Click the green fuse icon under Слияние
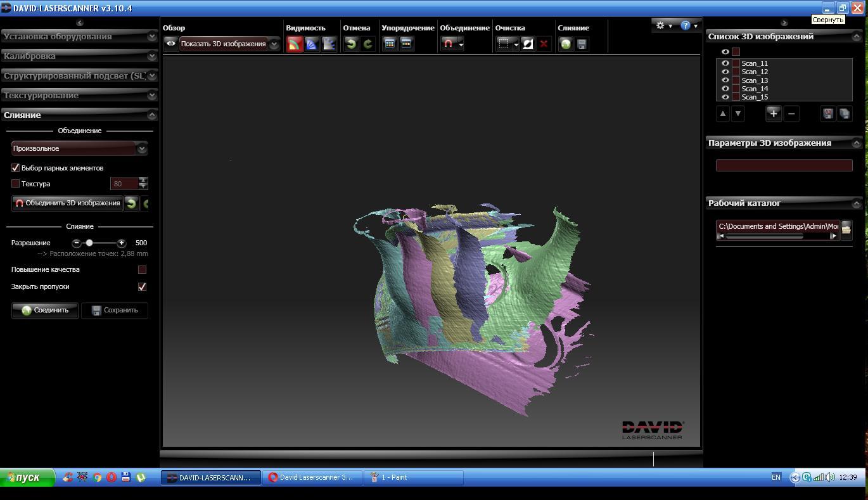Image resolution: width=868 pixels, height=500 pixels. [x=566, y=44]
